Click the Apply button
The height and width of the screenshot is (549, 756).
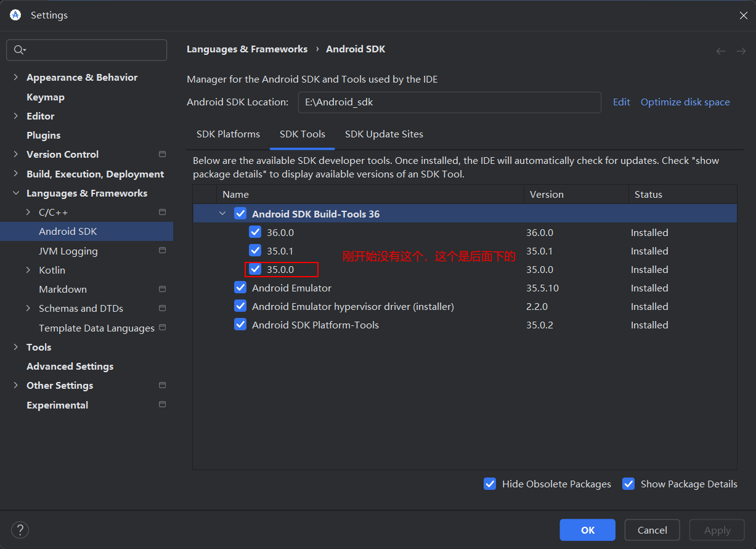pos(717,530)
